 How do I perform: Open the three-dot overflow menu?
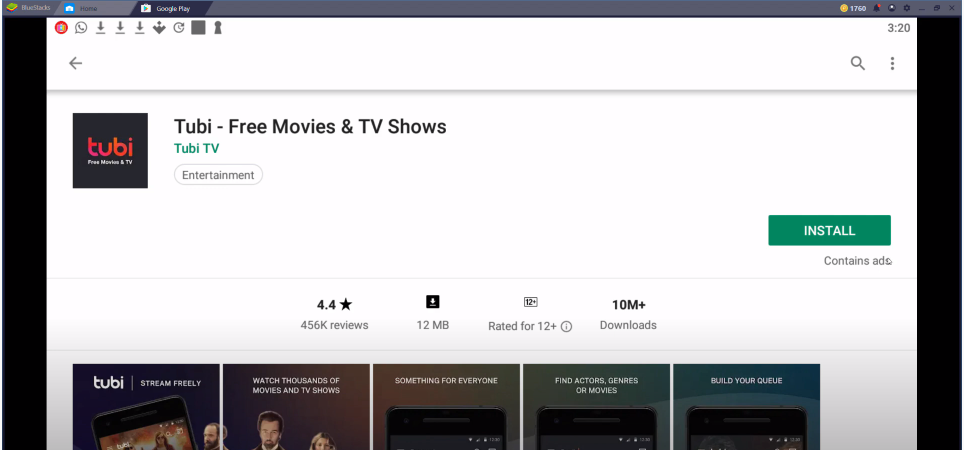tap(892, 63)
